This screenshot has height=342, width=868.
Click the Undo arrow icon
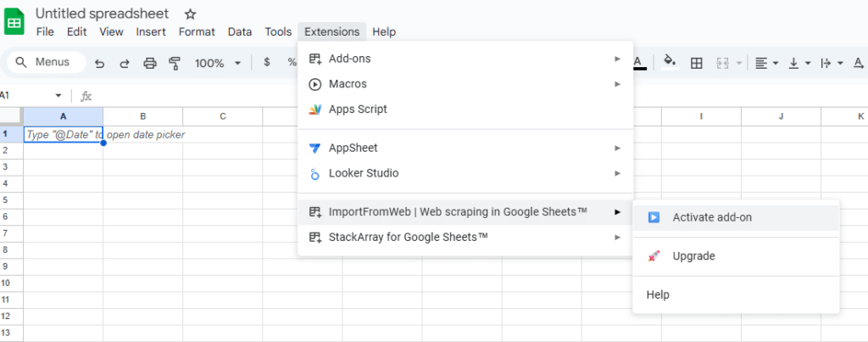100,63
